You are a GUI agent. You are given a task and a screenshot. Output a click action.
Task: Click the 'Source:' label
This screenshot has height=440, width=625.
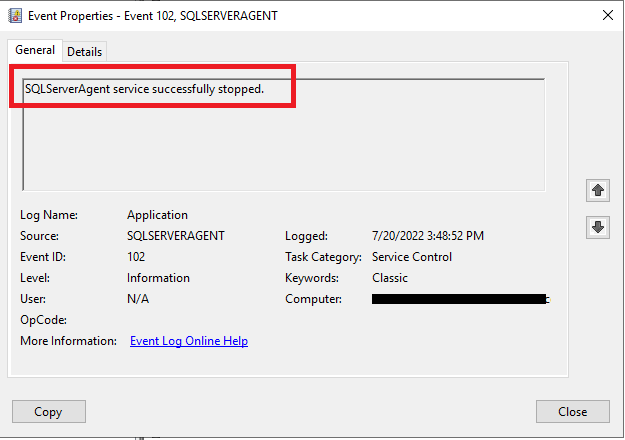pyautogui.click(x=39, y=236)
